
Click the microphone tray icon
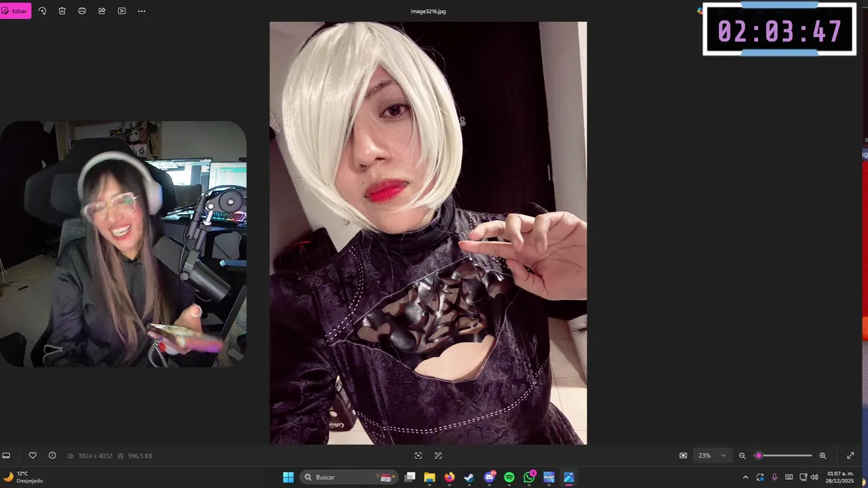tap(774, 477)
